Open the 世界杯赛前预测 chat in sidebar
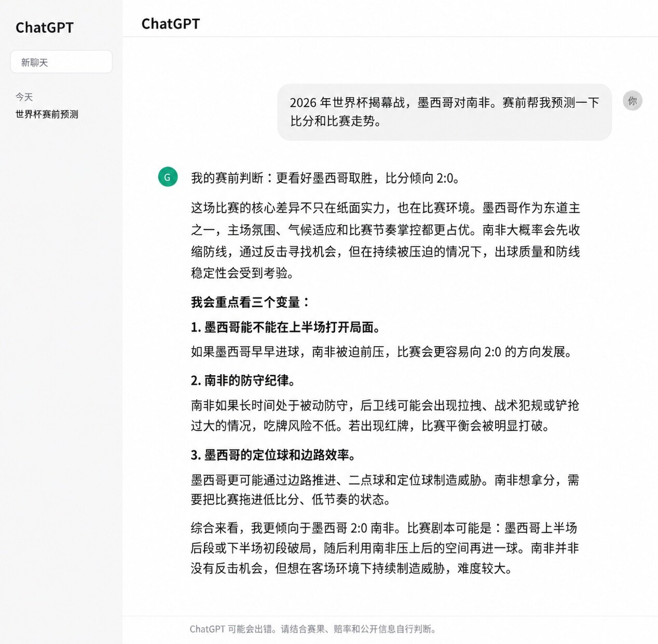Viewport: 658px width, 644px height. point(47,114)
